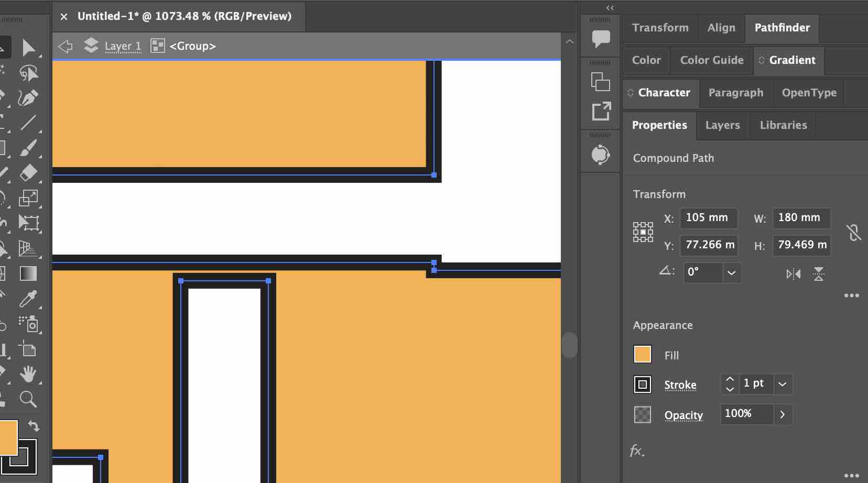Select the Artboard tool
This screenshot has width=868, height=483.
click(x=28, y=349)
